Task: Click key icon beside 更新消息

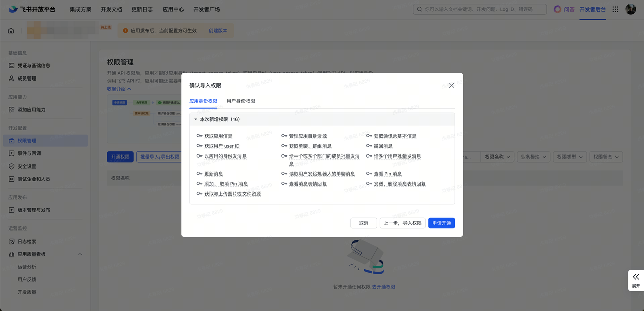Action: coord(199,173)
